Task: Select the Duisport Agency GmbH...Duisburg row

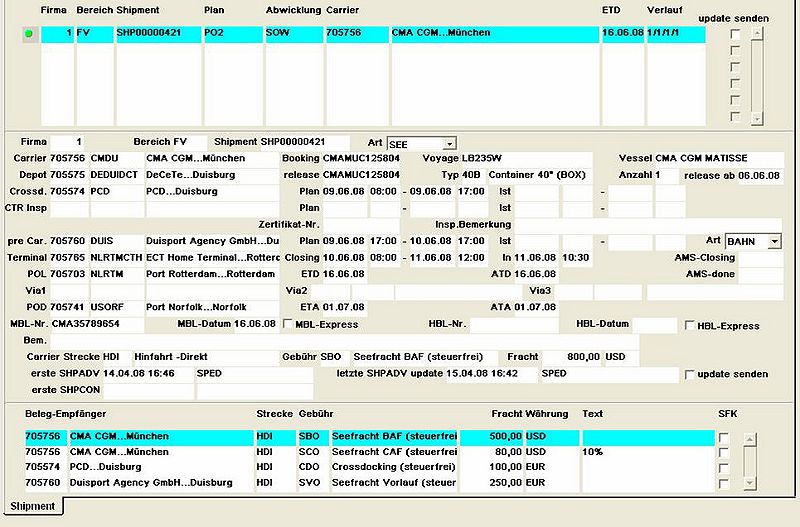Action: tap(369, 483)
